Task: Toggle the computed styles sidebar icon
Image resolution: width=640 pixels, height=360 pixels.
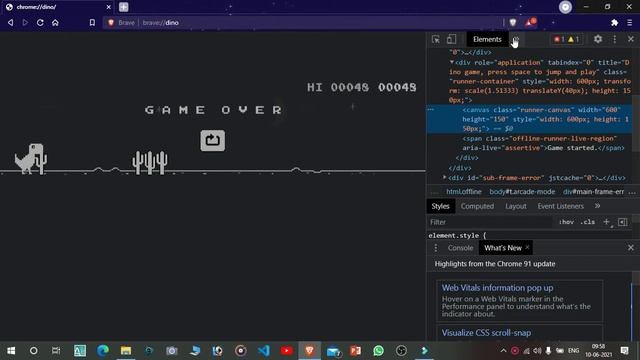Action: click(622, 222)
